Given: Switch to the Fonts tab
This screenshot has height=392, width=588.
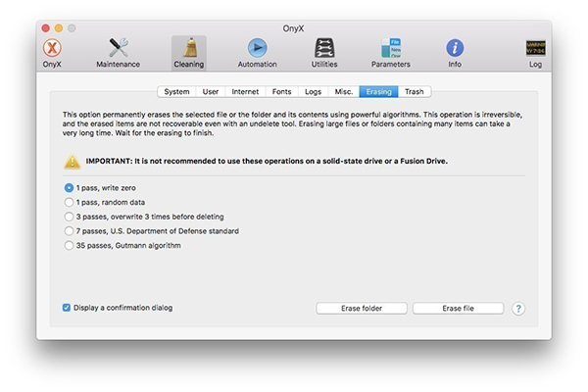Looking at the screenshot, I should (281, 92).
